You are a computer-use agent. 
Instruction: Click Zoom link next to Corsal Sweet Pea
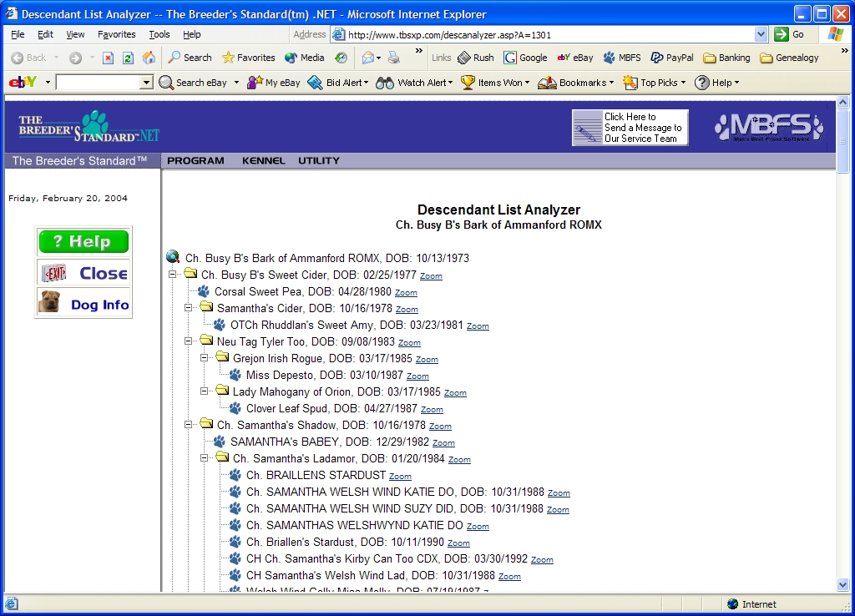406,293
